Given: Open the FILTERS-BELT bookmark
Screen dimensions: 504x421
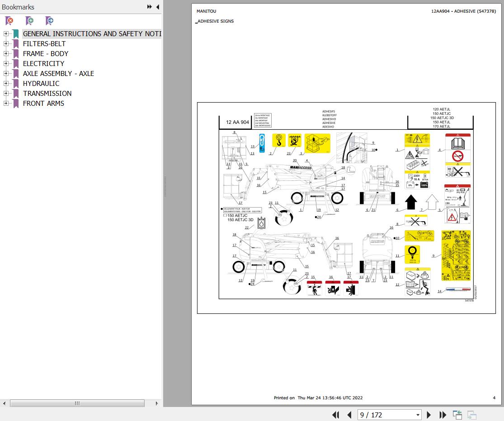Looking at the screenshot, I should (44, 44).
